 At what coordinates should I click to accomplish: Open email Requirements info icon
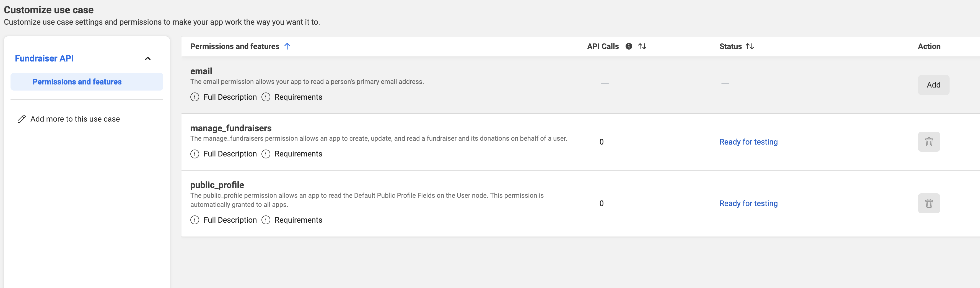(266, 97)
